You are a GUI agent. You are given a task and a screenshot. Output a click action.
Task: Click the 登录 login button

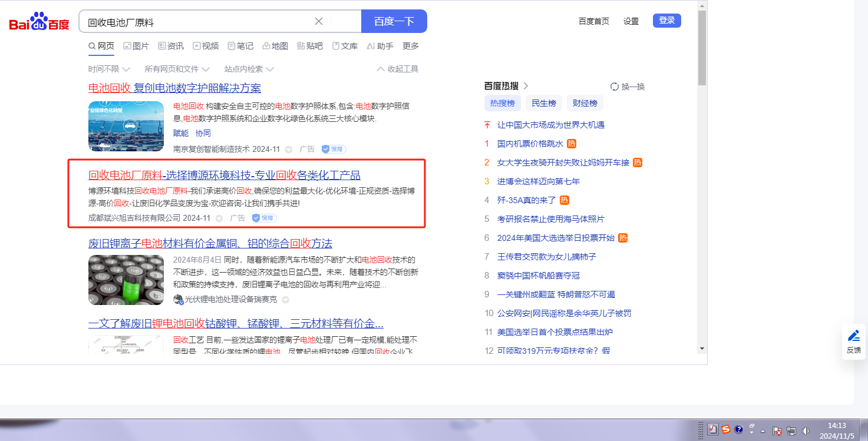(x=666, y=21)
